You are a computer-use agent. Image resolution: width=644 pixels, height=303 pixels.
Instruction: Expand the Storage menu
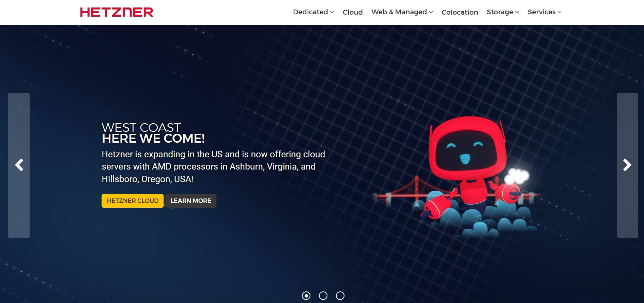tap(503, 12)
